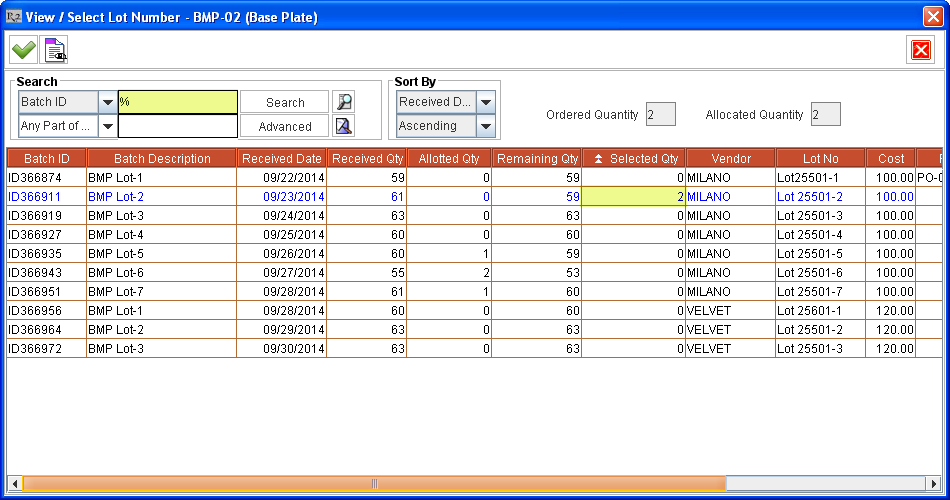Select the row for batch ID366943
Viewport: 950px width, 500px height.
point(46,273)
